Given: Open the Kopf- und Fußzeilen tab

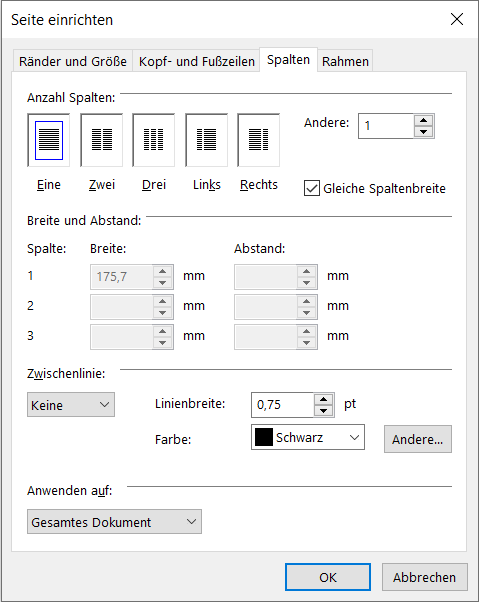Looking at the screenshot, I should tap(197, 61).
